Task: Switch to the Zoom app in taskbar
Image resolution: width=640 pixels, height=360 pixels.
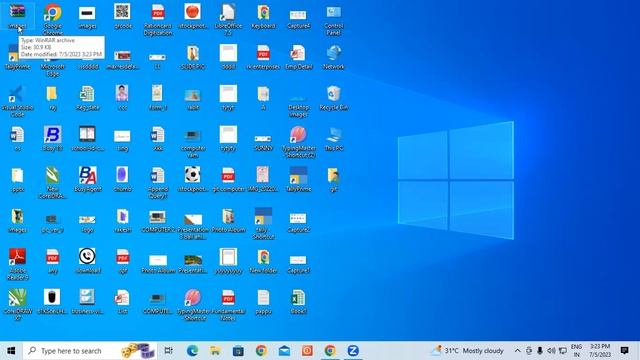Action: 353,351
